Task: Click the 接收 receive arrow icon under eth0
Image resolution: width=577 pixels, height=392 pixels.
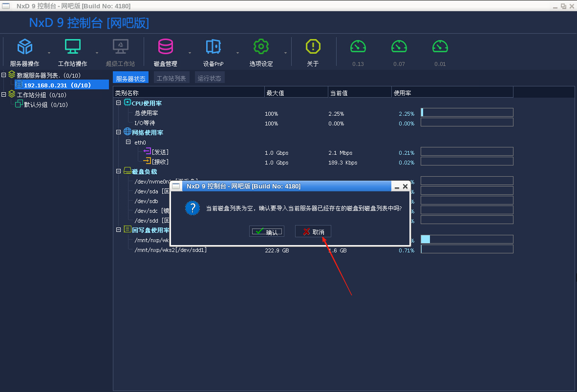Action: coord(148,162)
